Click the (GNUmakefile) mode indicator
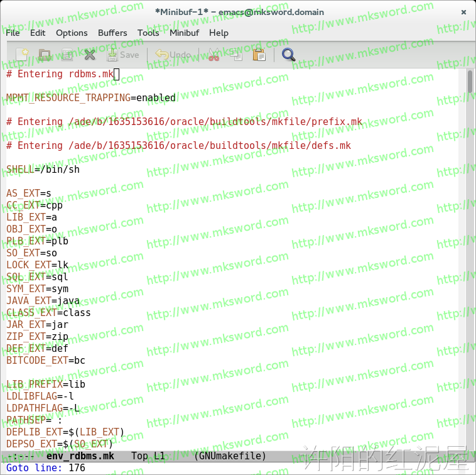The width and height of the screenshot is (476, 475). (x=230, y=456)
